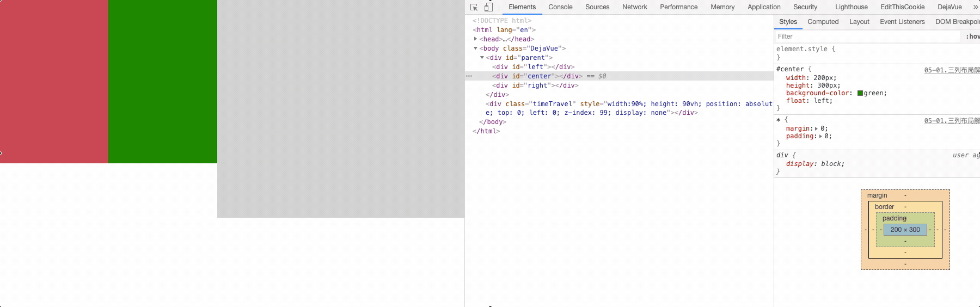This screenshot has width=980, height=307.
Task: Switch to the Console tab
Action: tap(560, 7)
